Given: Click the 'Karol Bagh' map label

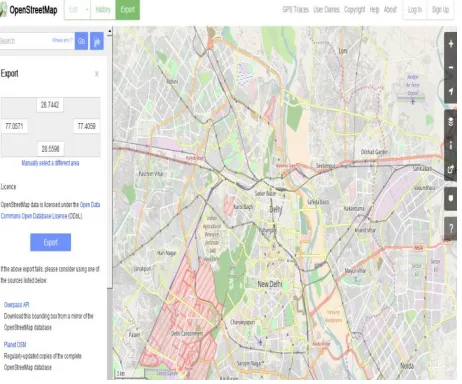Looking at the screenshot, I should pyautogui.click(x=243, y=207).
